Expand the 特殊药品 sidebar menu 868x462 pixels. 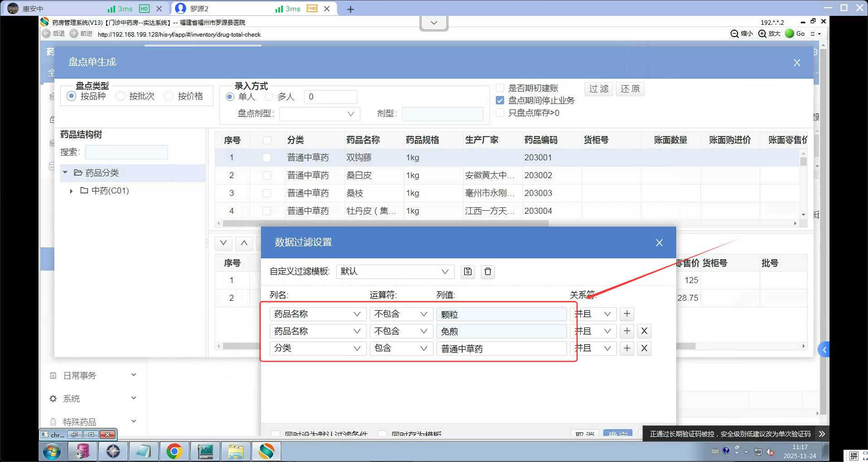(x=92, y=422)
